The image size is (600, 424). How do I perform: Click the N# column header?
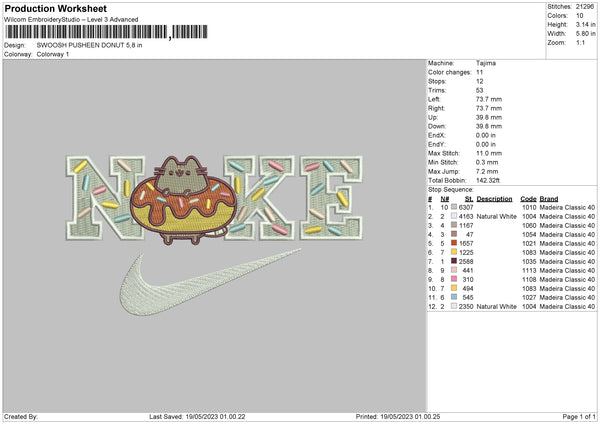(445, 199)
